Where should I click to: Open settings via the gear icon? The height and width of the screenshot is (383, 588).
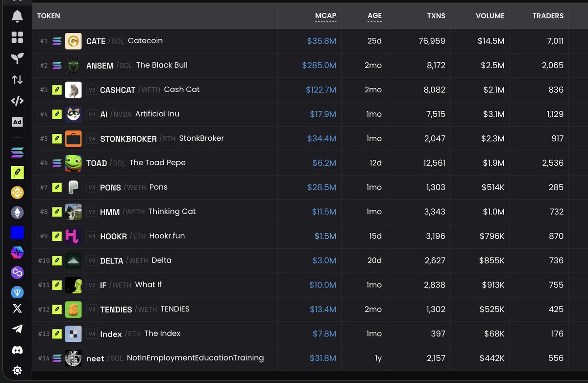(17, 370)
